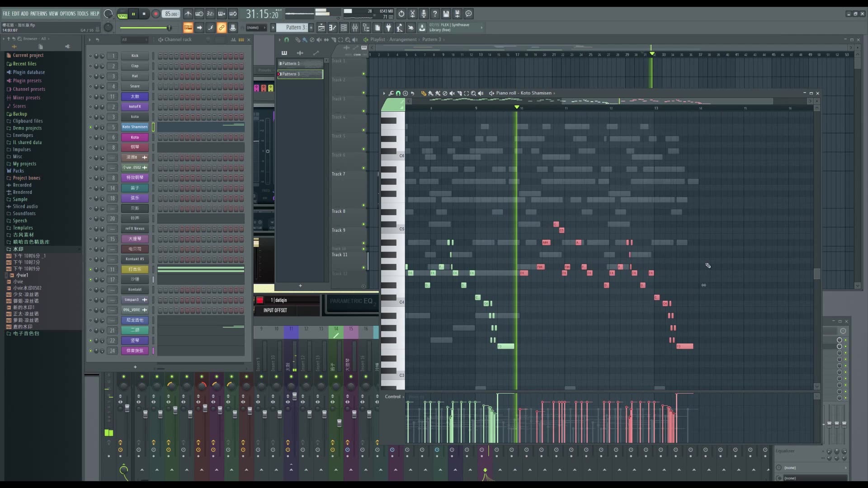Select the zoom tool in Piano roll toolbar

473,93
